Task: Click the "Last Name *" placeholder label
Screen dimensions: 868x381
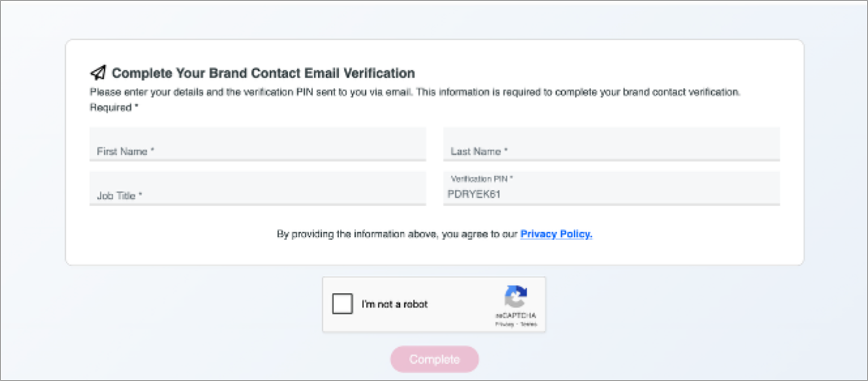Action: point(479,152)
